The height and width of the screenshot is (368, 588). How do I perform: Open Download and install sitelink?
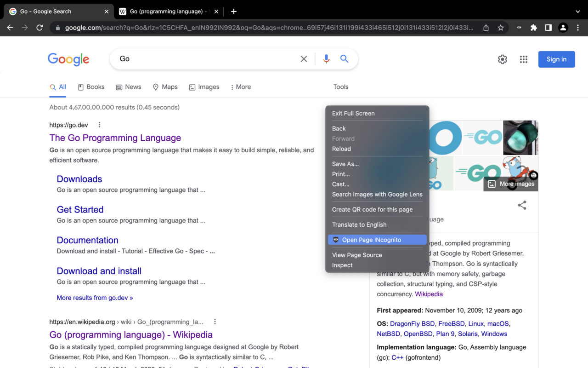click(x=99, y=271)
